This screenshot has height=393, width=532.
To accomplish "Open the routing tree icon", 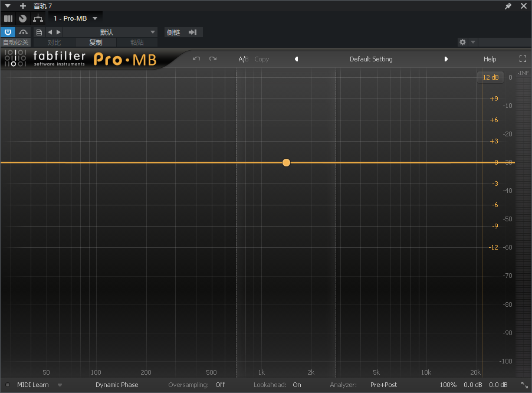I will 38,18.
